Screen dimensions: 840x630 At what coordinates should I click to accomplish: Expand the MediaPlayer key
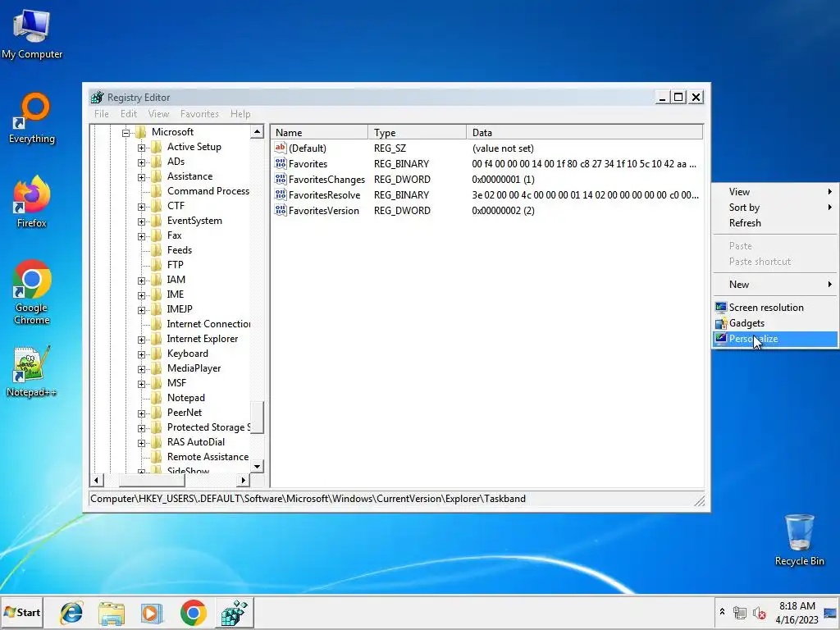click(141, 368)
